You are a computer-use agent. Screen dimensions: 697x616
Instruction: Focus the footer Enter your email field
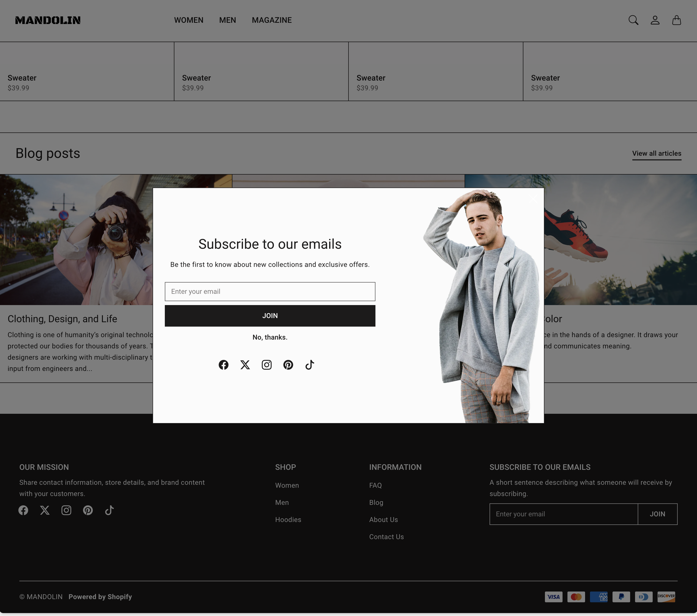[x=563, y=514]
